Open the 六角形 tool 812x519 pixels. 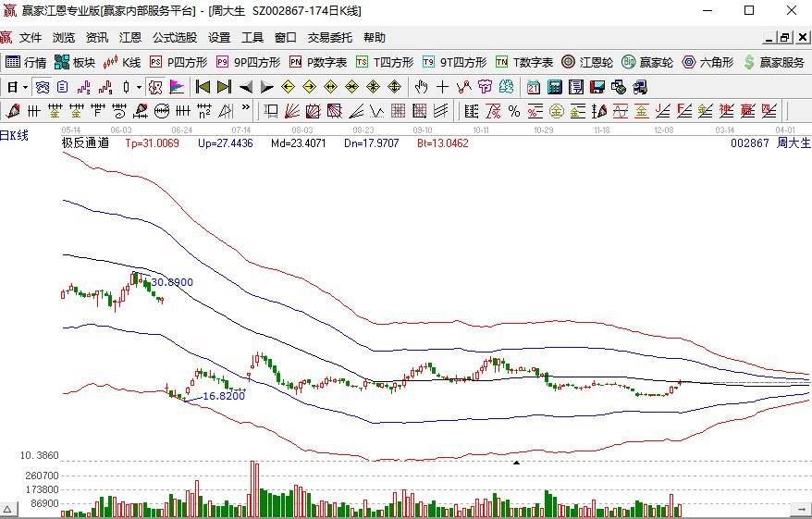pyautogui.click(x=707, y=62)
